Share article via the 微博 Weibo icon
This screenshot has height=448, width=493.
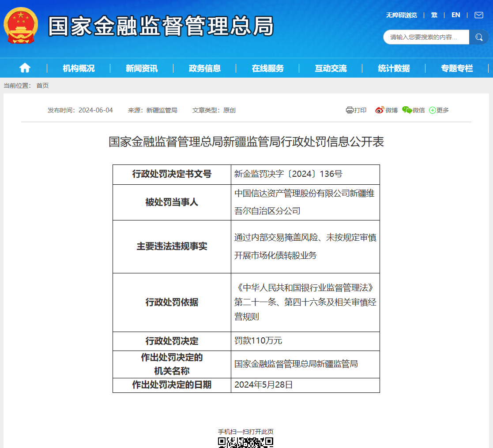pyautogui.click(x=385, y=110)
